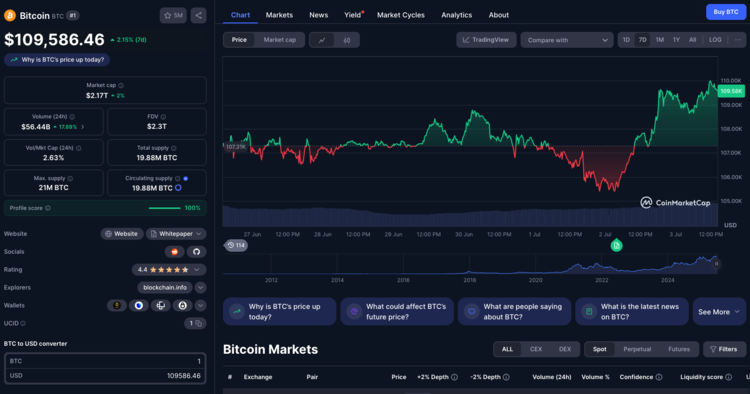Click the Buy BTC button

(x=726, y=12)
